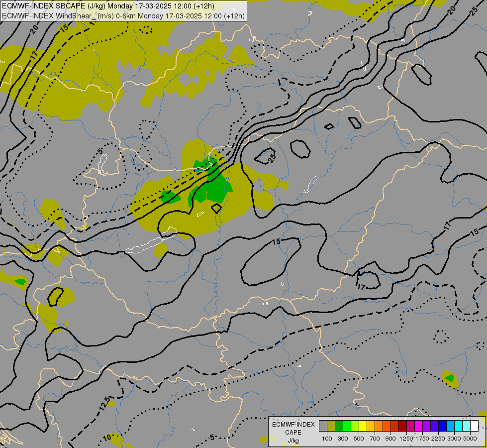
Task: Click the '15' label on the central oval contour
Action: [x=276, y=241]
